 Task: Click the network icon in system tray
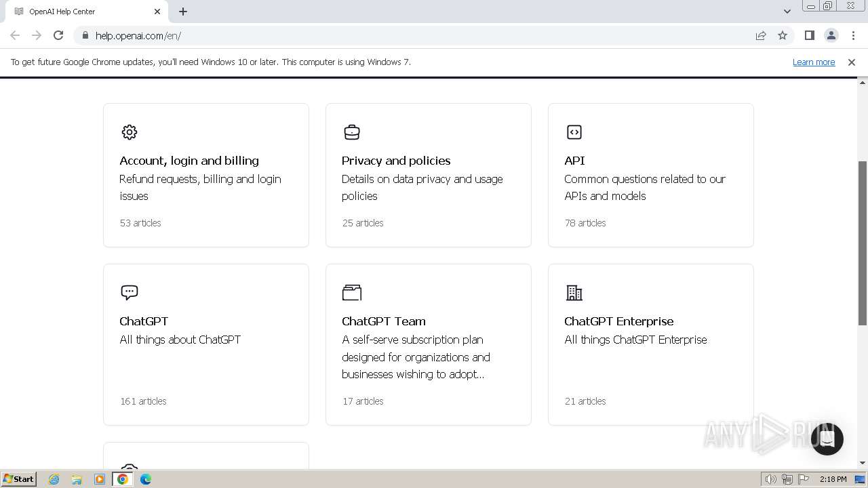[x=787, y=479]
